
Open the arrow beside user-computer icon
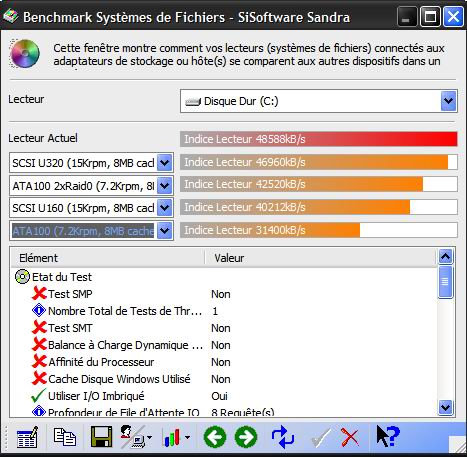click(x=149, y=437)
